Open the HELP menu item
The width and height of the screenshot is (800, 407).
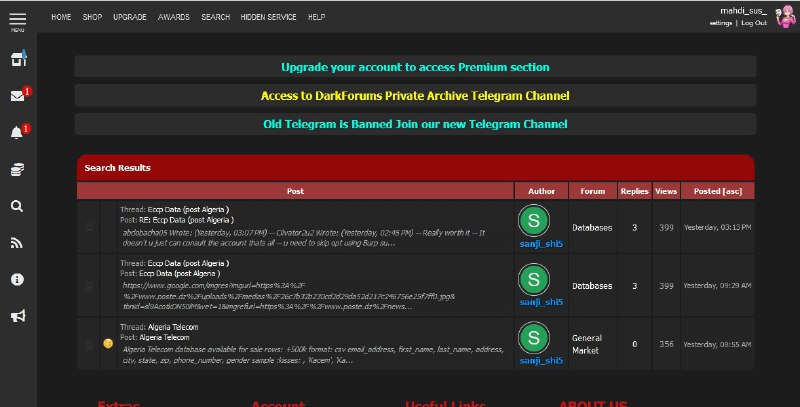coord(316,17)
